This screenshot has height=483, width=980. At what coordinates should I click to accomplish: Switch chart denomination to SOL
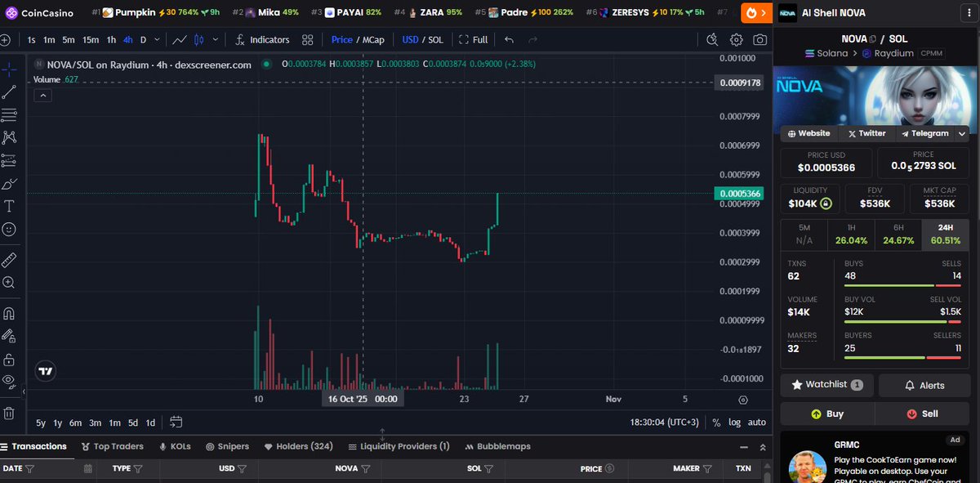tap(435, 39)
